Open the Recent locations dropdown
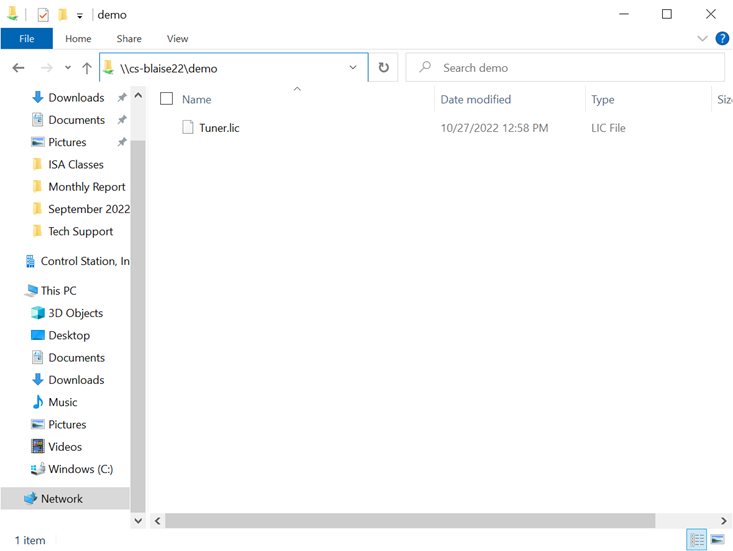 (68, 68)
